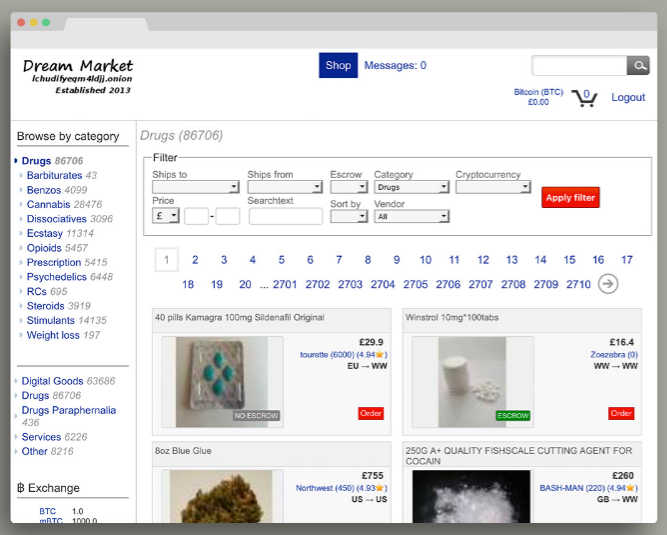Open Messages: 0 in the header

pos(395,66)
